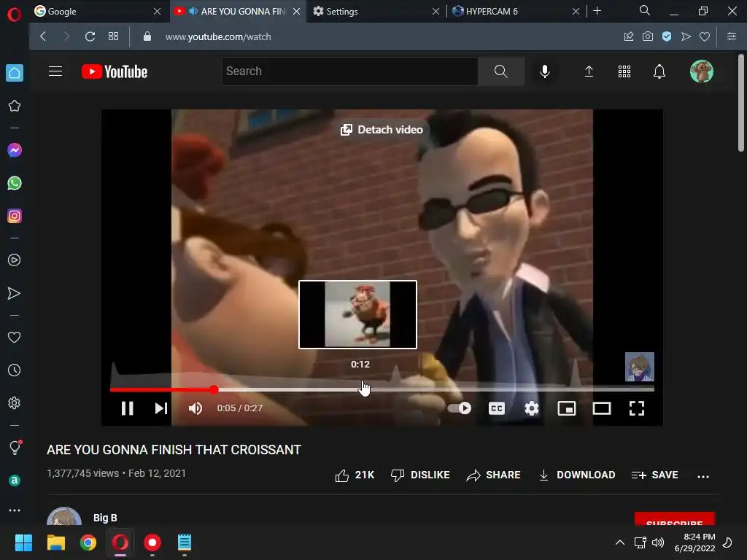Toggle autoplay switch
This screenshot has width=747, height=560.
tap(460, 408)
